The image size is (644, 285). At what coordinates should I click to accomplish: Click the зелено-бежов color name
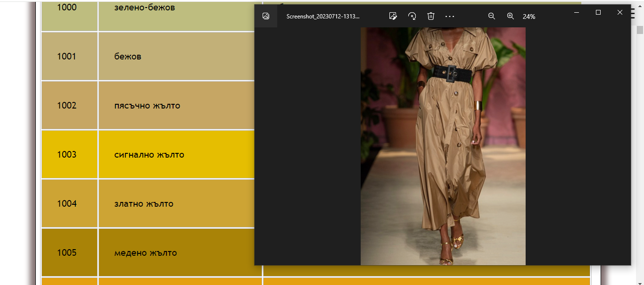point(145,8)
